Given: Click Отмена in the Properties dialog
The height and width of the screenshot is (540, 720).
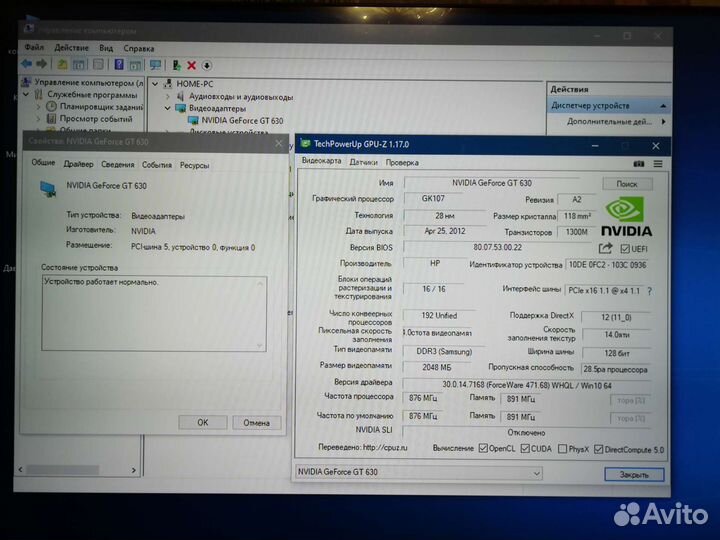Looking at the screenshot, I should 257,422.
